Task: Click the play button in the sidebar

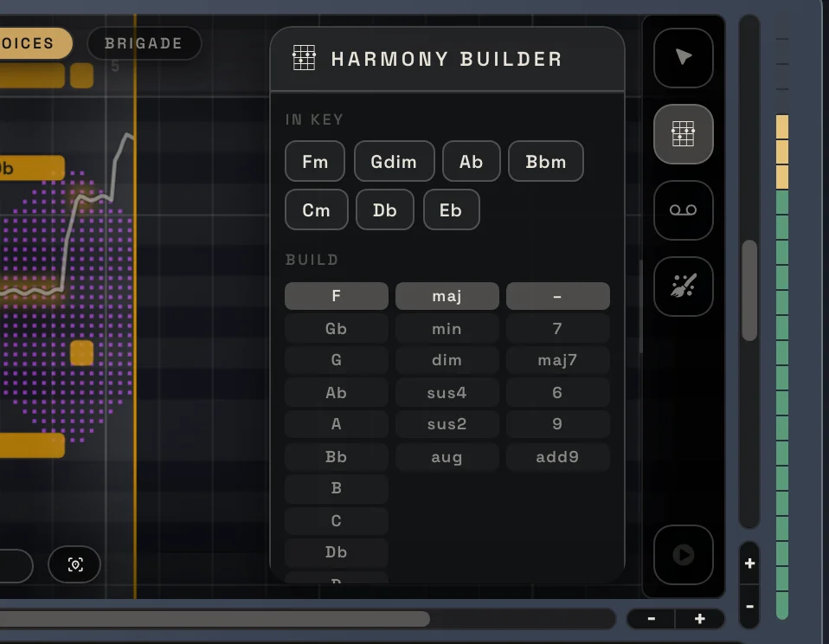Action: click(x=683, y=555)
